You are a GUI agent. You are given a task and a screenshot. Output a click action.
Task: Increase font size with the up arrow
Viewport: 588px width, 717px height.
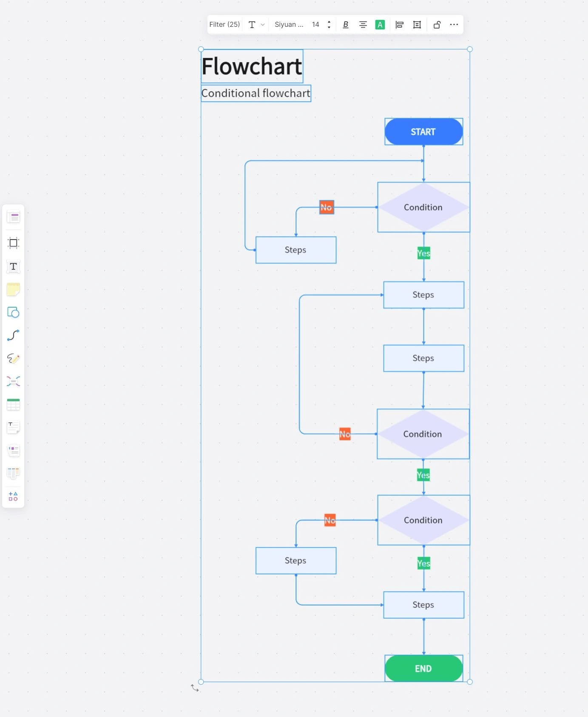coord(329,22)
